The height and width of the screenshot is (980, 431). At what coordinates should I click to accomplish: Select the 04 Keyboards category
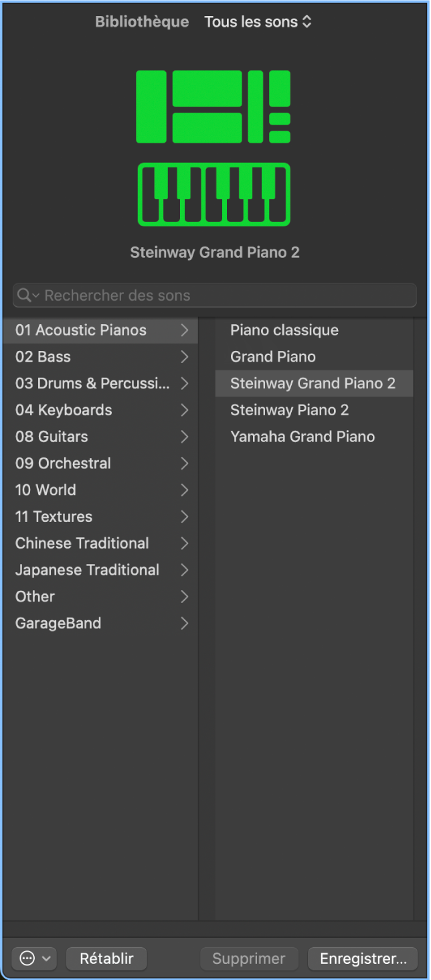64,410
